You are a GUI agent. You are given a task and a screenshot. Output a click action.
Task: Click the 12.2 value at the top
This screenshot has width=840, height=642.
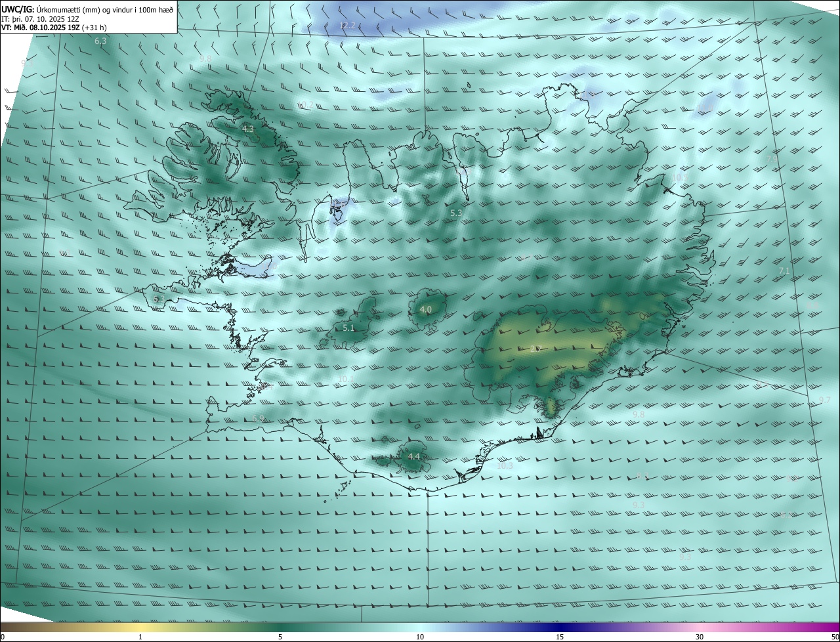(x=347, y=25)
